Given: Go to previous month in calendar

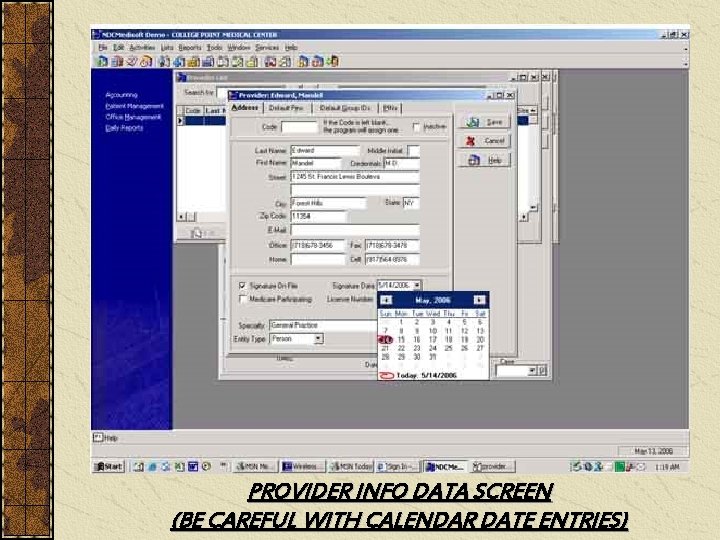Looking at the screenshot, I should (386, 300).
